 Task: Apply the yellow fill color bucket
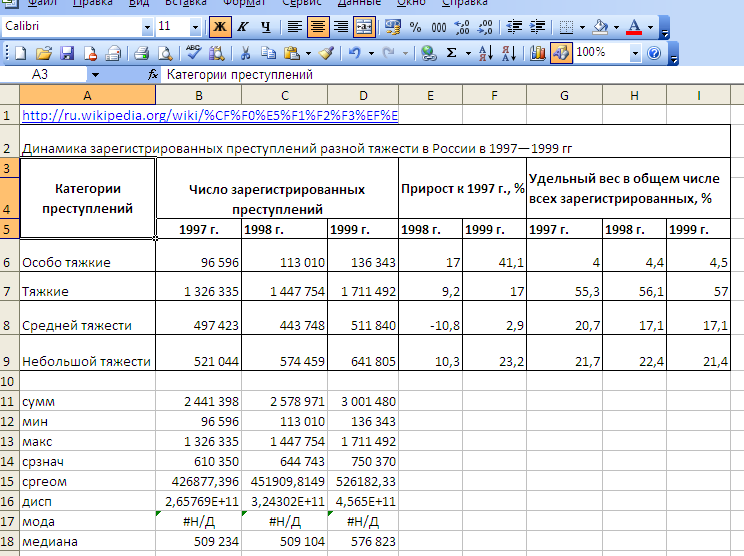pos(600,27)
